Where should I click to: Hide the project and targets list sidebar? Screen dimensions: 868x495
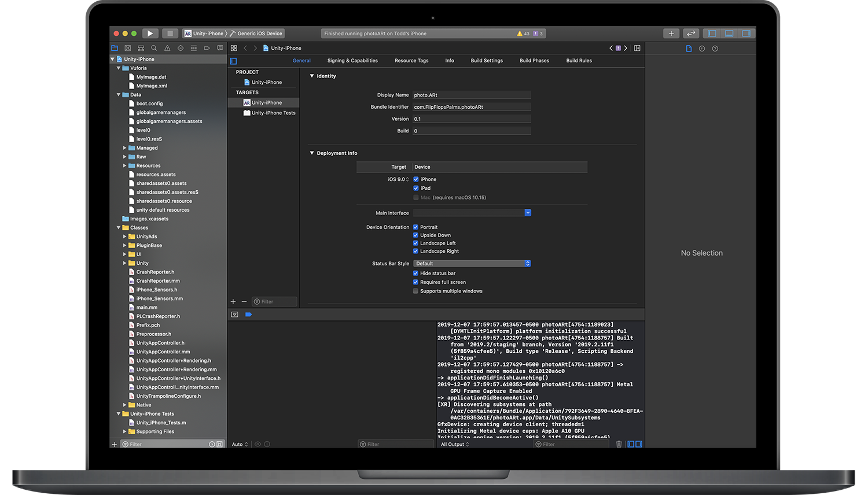point(233,61)
